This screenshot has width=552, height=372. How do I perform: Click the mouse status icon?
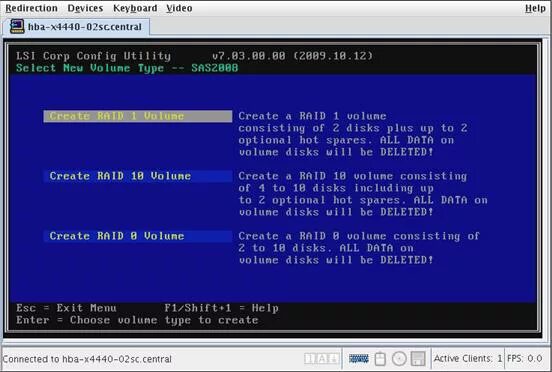380,359
